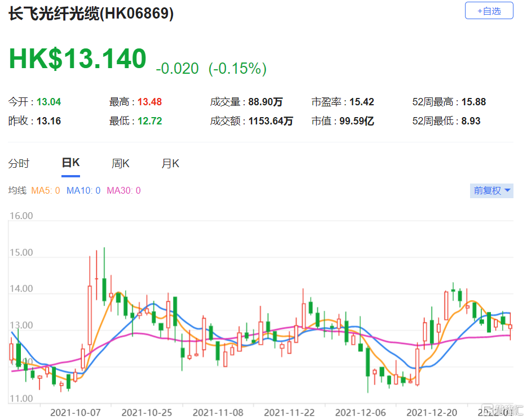Click the MA30 moving average label
527x420 pixels.
pyautogui.click(x=123, y=191)
